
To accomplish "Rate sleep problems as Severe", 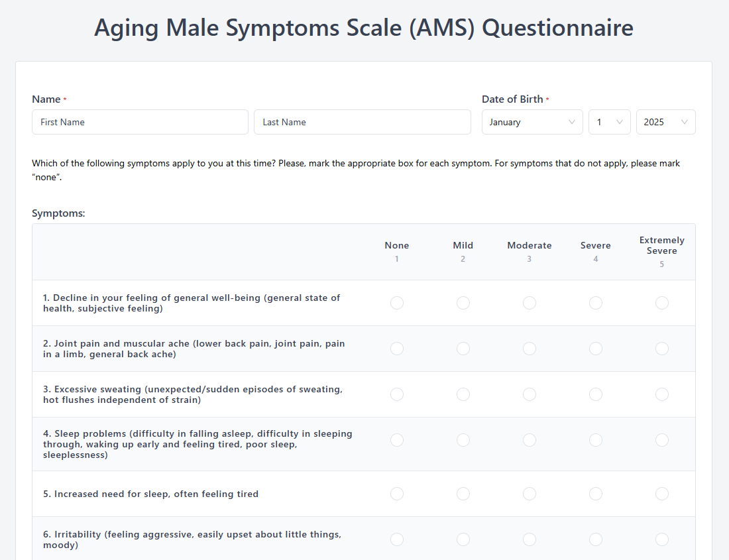I will pos(596,440).
